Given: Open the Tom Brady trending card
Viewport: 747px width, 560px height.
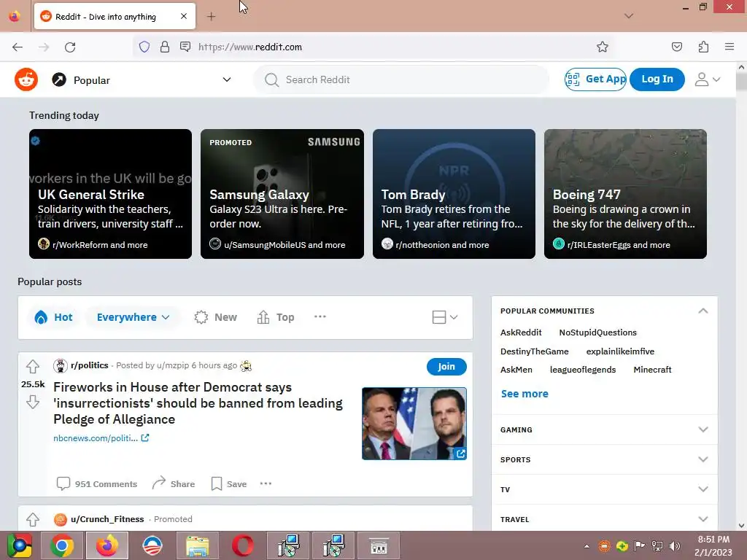Looking at the screenshot, I should 454,194.
